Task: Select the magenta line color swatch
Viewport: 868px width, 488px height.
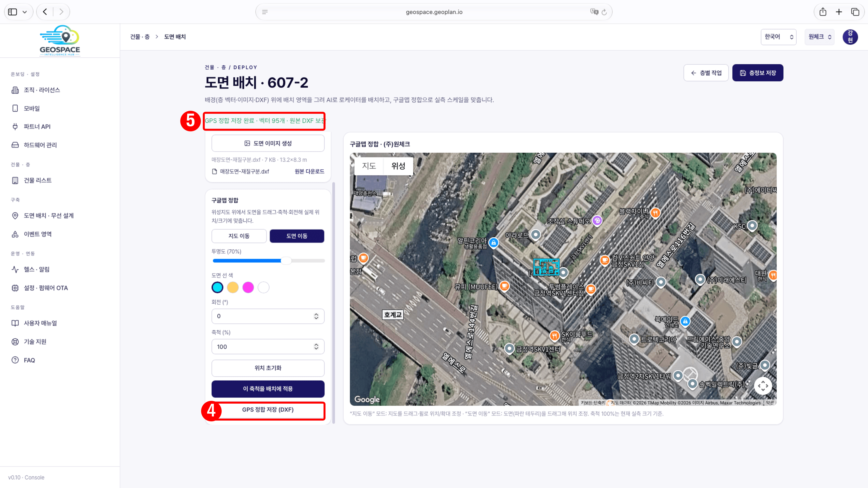Action: (x=248, y=287)
